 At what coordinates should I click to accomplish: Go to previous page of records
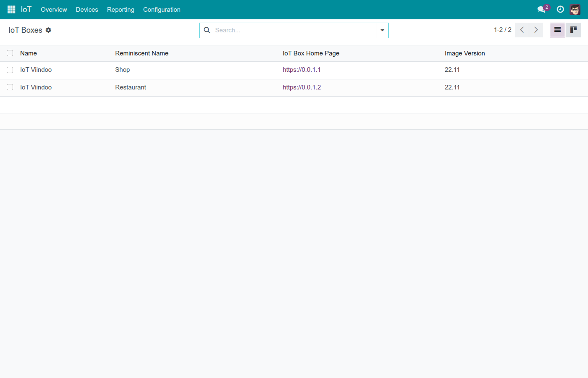pyautogui.click(x=522, y=30)
